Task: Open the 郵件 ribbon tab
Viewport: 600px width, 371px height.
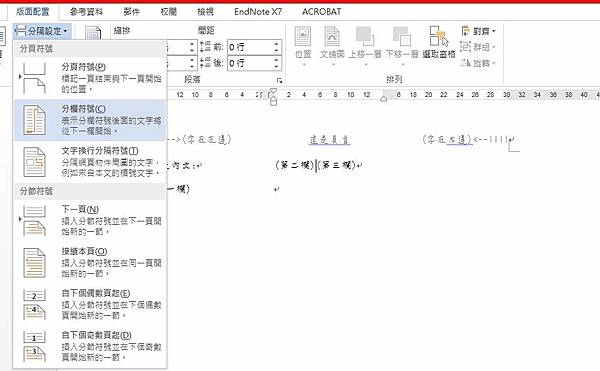Action: [x=132, y=12]
